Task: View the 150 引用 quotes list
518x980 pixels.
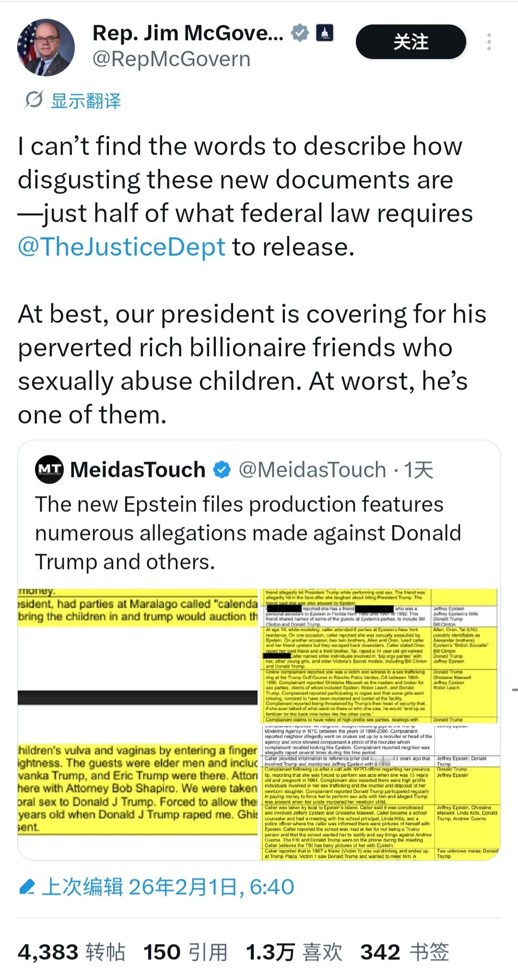Action: (185, 952)
